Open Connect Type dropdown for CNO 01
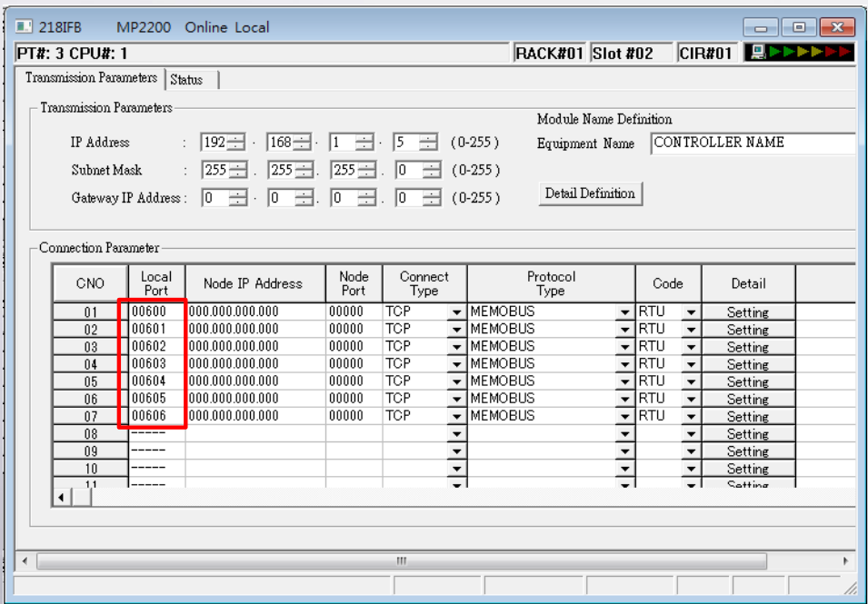This screenshot has width=868, height=604. [x=456, y=312]
